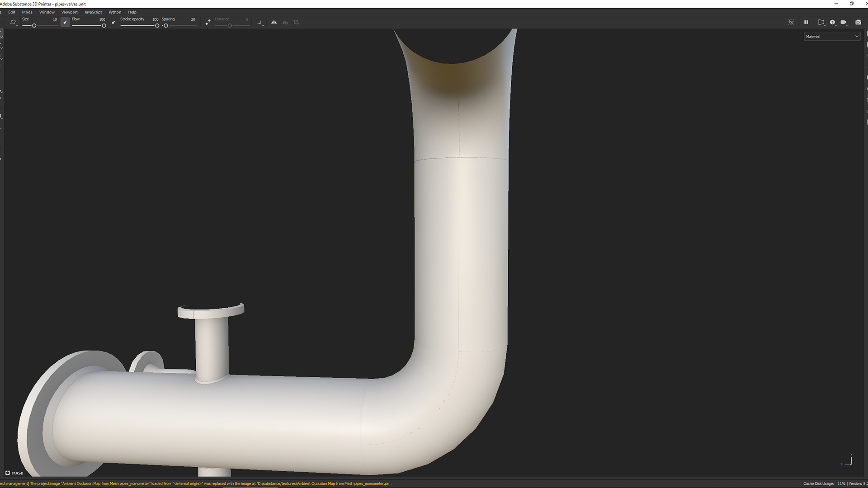Click the Stroke opacity slider handle

[x=157, y=26]
